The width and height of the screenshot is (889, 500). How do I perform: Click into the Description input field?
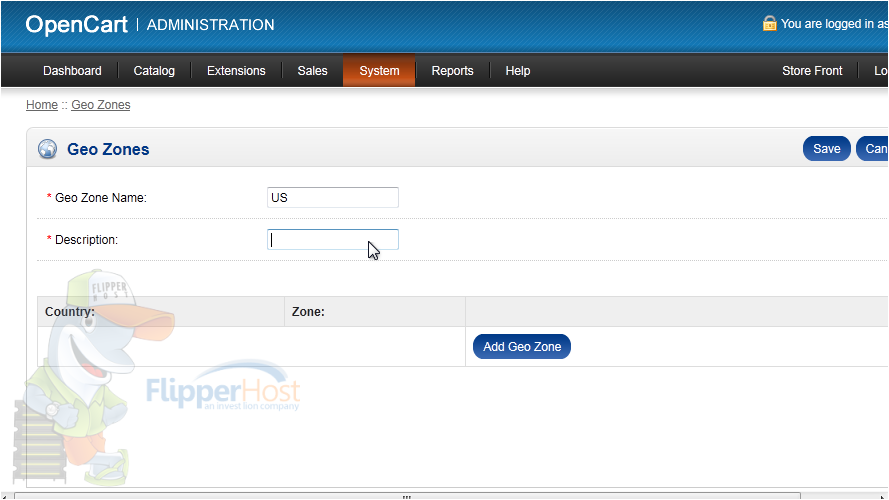tap(333, 239)
